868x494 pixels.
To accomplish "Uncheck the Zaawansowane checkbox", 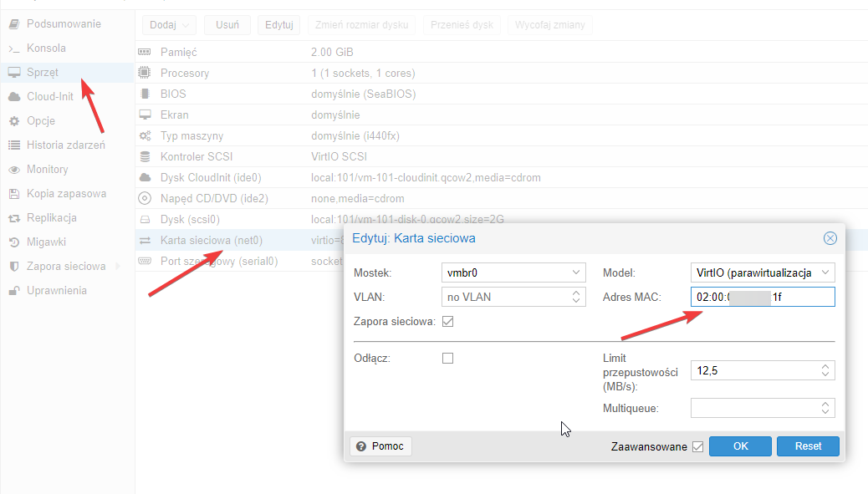I will [697, 446].
